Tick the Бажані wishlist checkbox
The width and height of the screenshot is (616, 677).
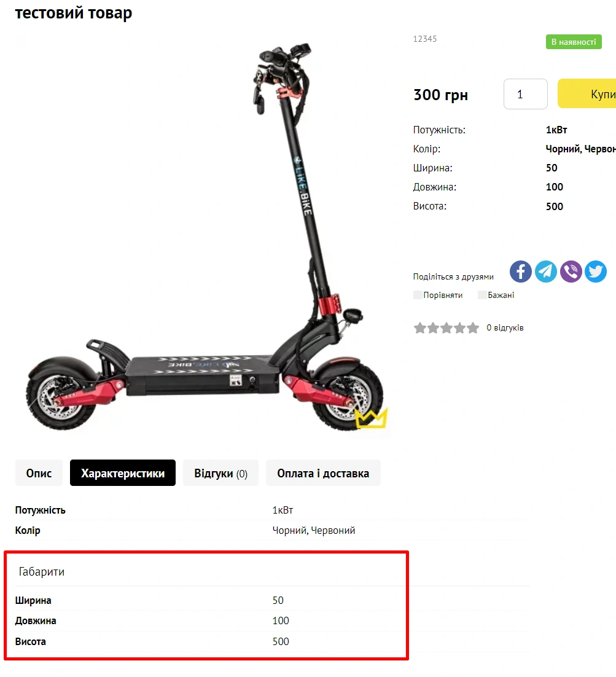point(482,295)
